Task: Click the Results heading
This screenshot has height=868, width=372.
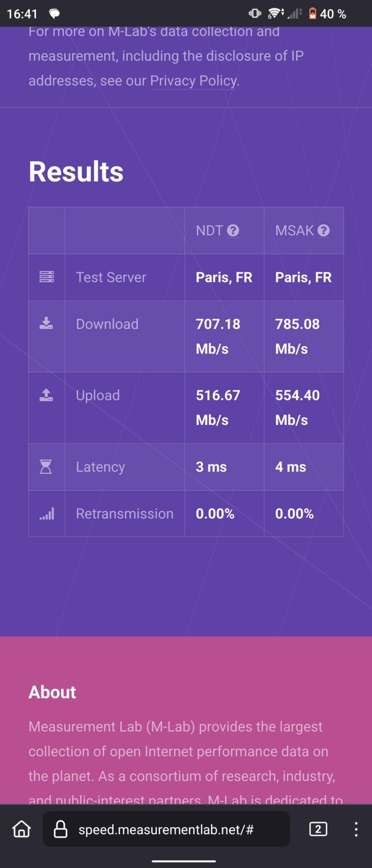Action: 76,171
